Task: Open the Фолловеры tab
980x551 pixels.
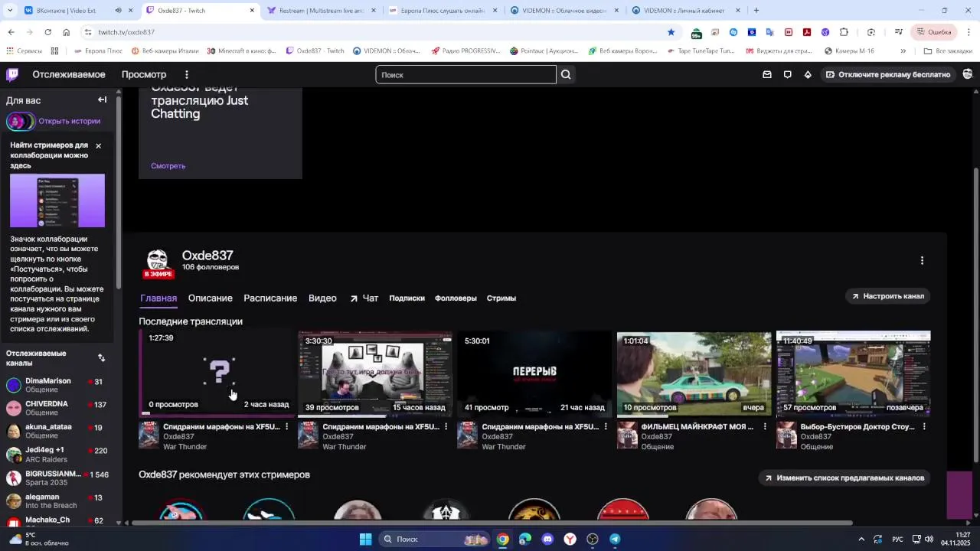Action: click(456, 298)
